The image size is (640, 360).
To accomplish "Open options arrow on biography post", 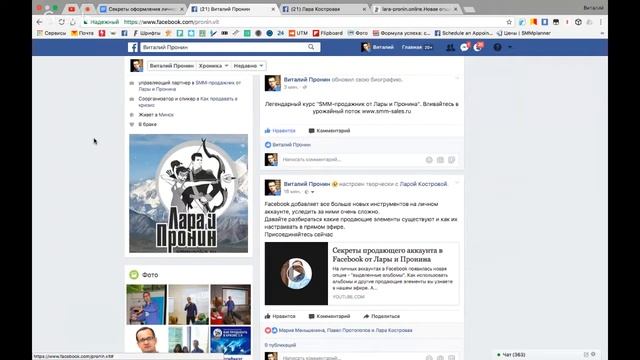I will click(x=457, y=78).
